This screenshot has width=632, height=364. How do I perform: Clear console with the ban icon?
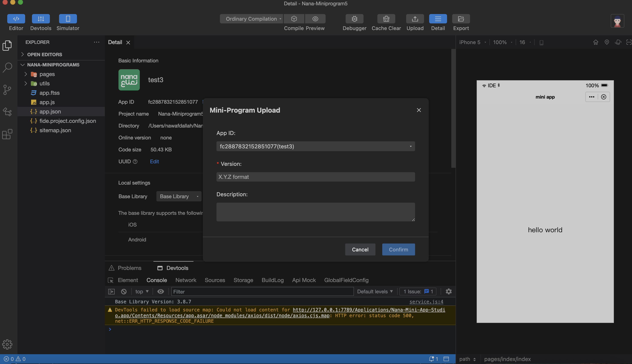click(124, 291)
